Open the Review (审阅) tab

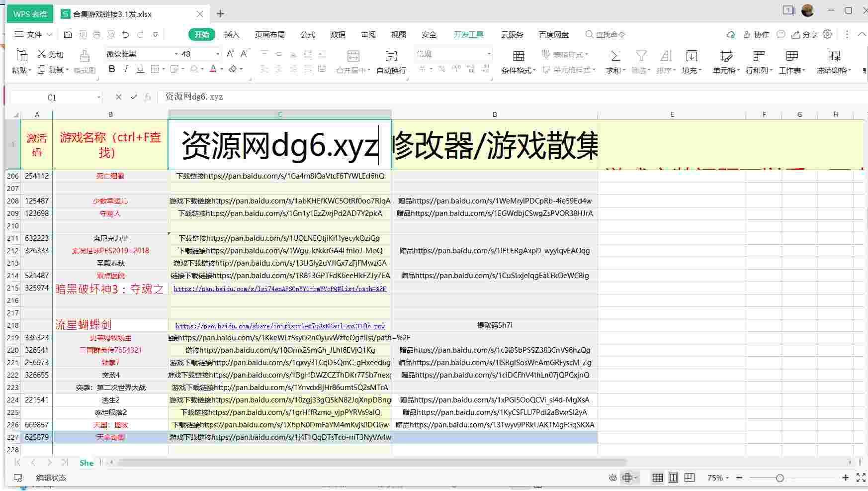coord(368,34)
